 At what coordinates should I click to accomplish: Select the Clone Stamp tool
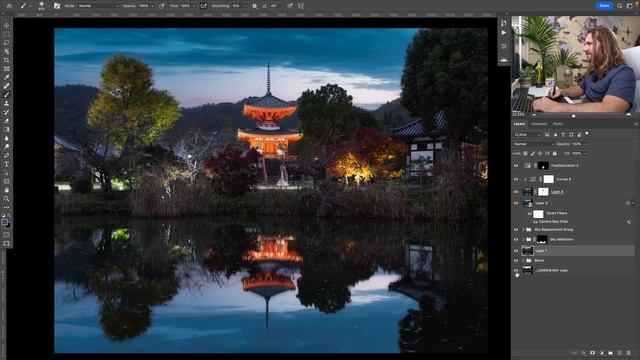pos(7,103)
